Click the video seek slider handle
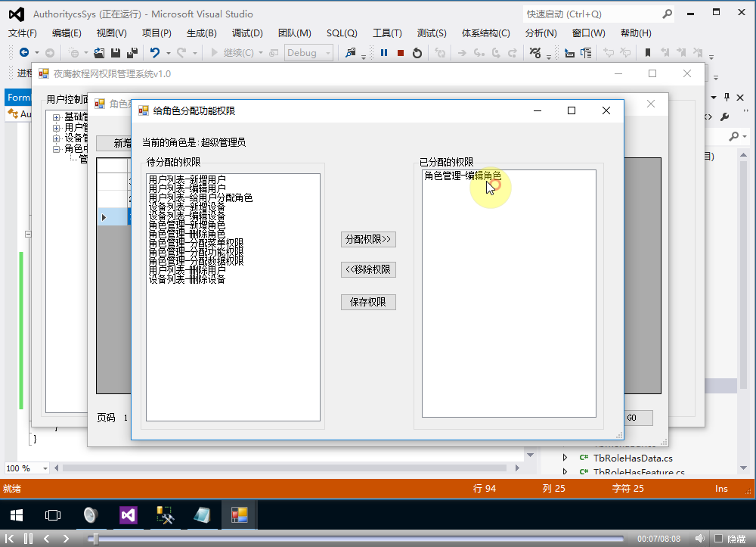The height and width of the screenshot is (547, 756). coord(95,539)
